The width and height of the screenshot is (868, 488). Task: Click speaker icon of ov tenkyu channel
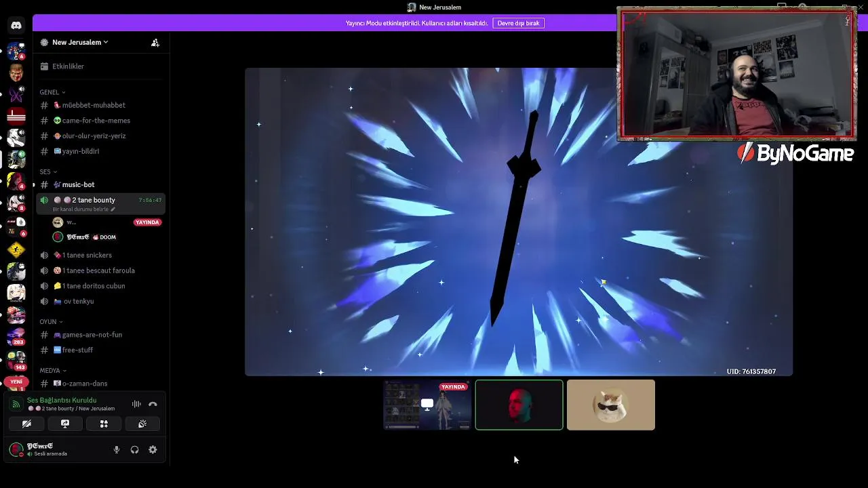point(44,302)
